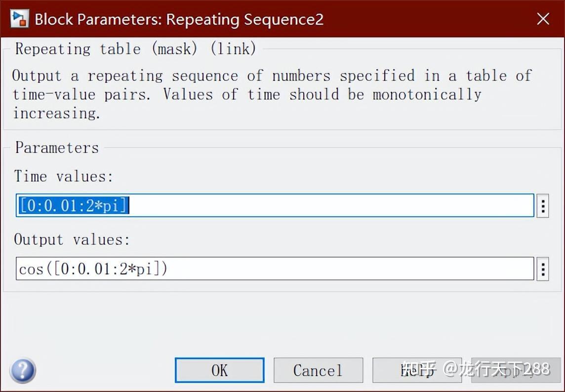Image resolution: width=565 pixels, height=392 pixels.
Task: Open the three-dot menu beside Time values
Action: tap(543, 205)
